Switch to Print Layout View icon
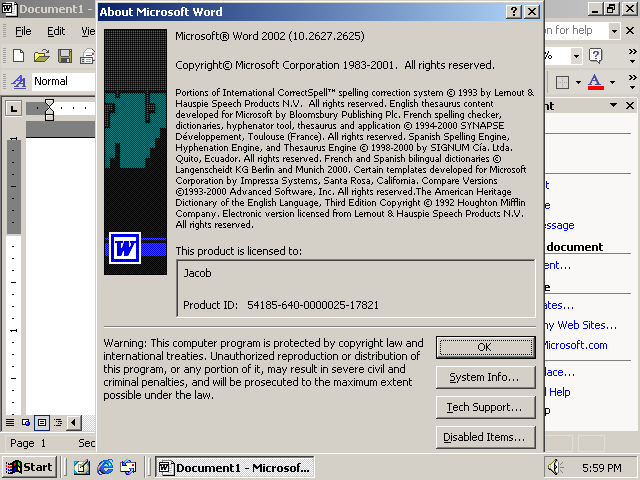 pos(42,422)
